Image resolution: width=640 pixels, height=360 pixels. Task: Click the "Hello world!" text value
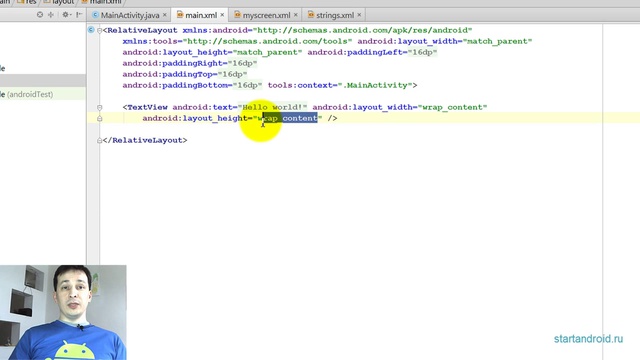coord(272,107)
